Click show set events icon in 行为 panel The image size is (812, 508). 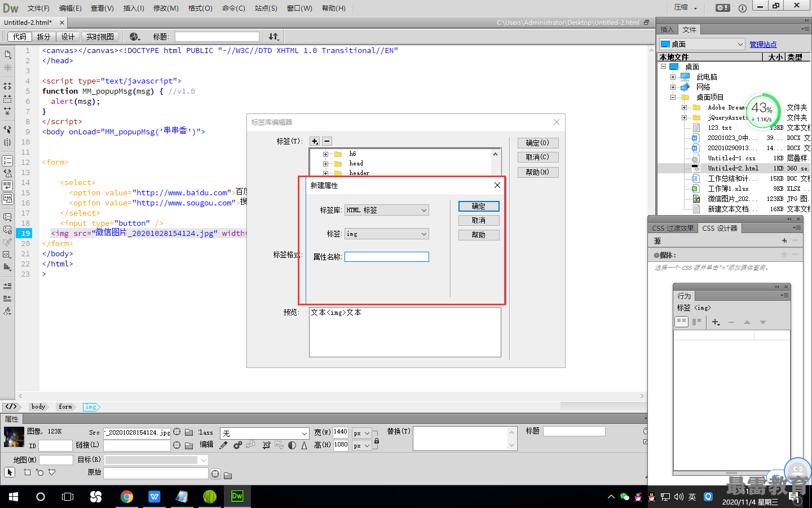point(682,322)
